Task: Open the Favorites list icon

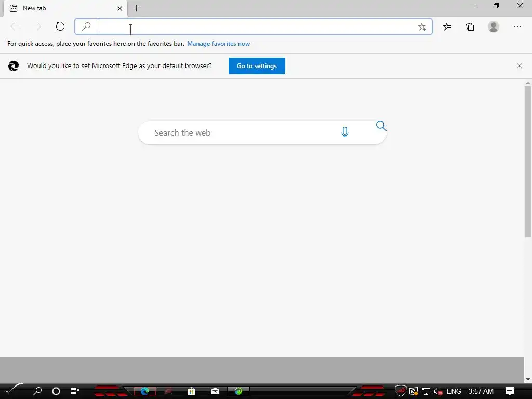Action: tap(447, 26)
